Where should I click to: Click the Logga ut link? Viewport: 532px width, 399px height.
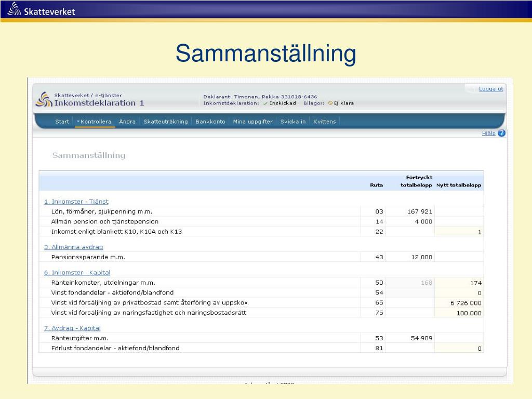click(491, 89)
